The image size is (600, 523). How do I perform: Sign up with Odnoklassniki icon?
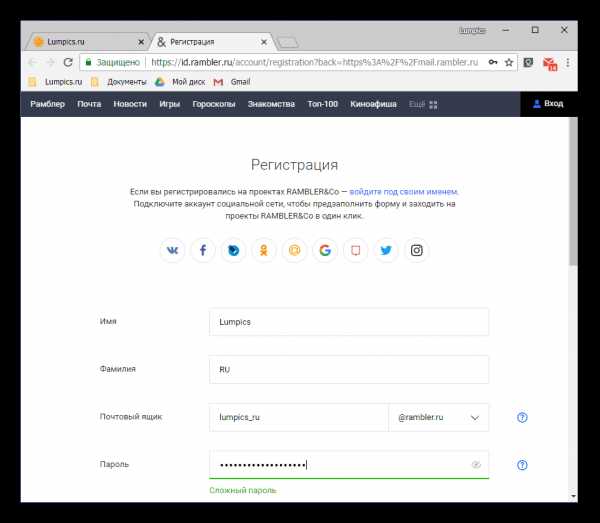coord(264,250)
